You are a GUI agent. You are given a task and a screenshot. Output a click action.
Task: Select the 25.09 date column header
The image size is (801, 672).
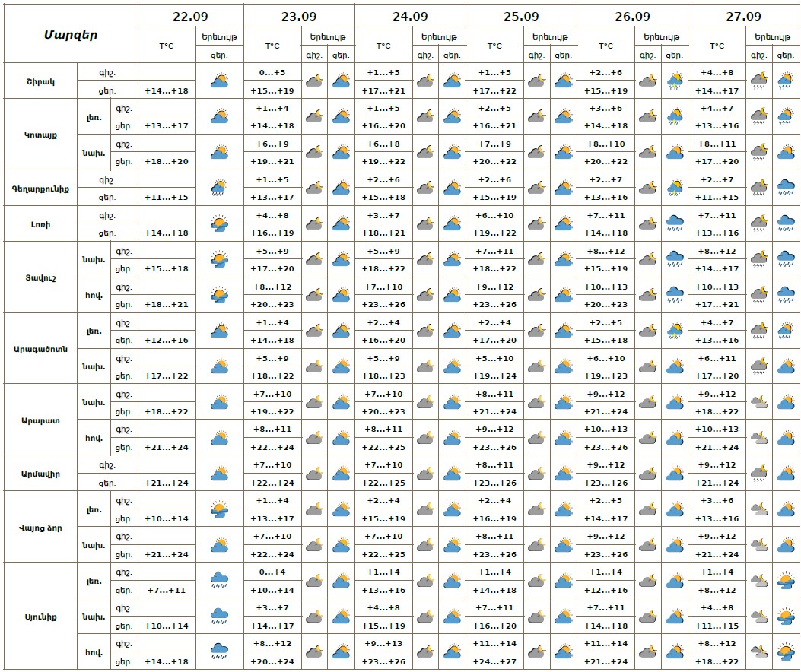tap(521, 16)
